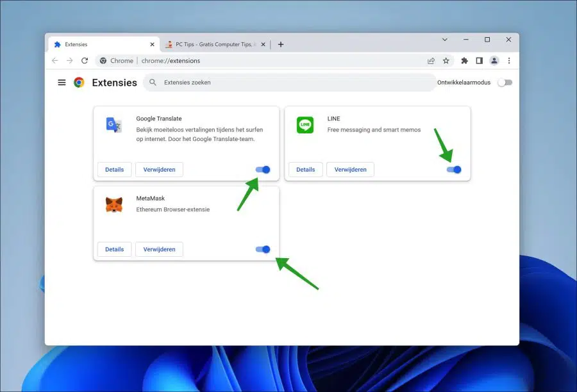Bookmark this tab with the star

click(446, 61)
